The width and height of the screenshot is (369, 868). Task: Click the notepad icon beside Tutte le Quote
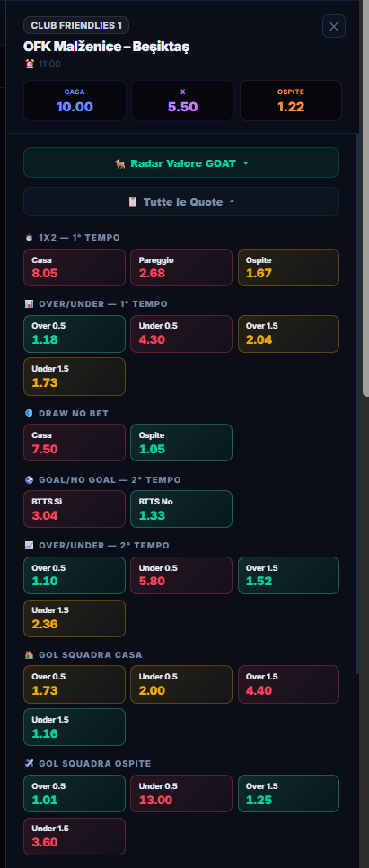(x=132, y=202)
